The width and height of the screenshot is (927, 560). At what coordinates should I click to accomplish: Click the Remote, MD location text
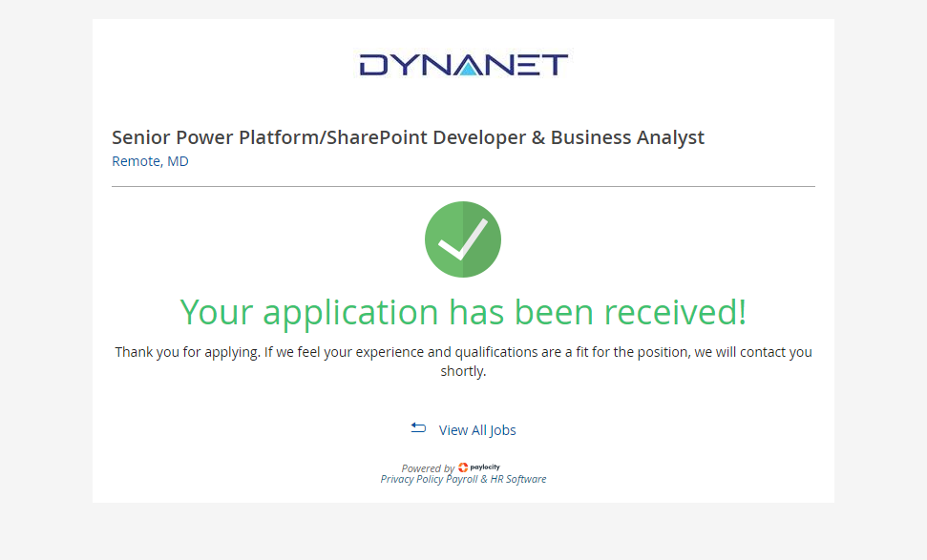point(150,161)
